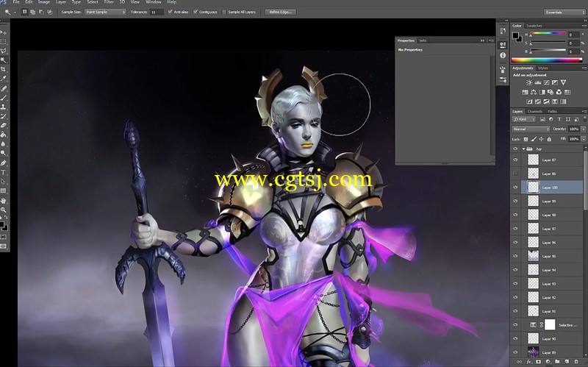
Task: Add a Levels adjustment layer
Action: 538,82
